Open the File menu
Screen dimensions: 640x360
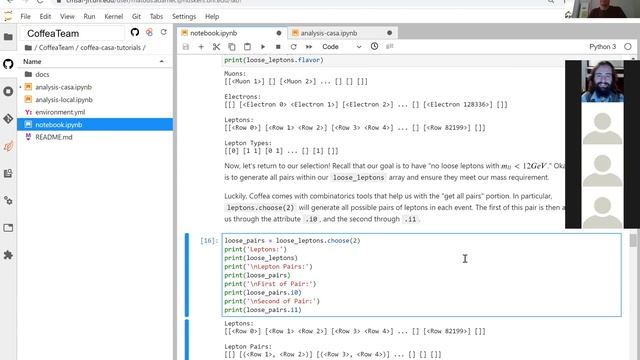click(25, 16)
